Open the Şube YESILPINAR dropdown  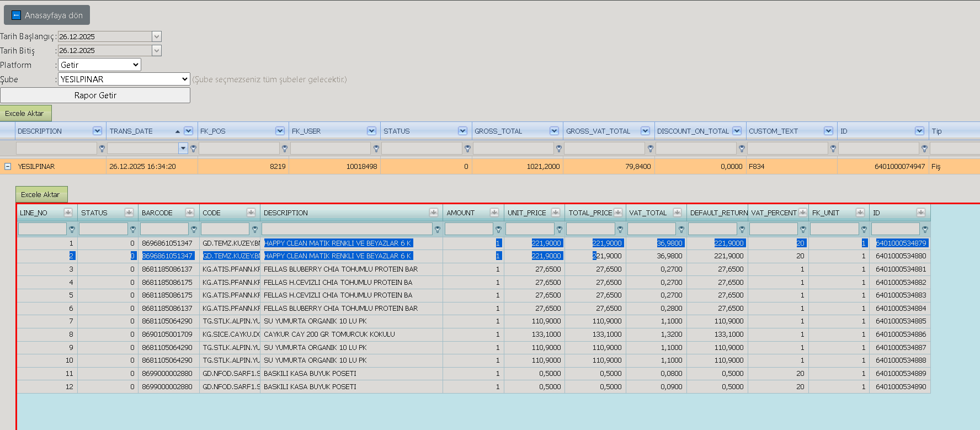click(x=124, y=79)
